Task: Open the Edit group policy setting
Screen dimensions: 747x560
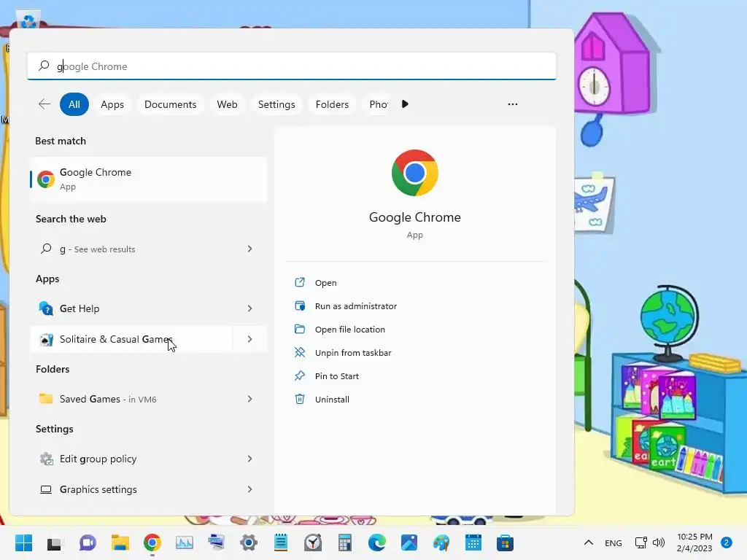Action: point(131,459)
